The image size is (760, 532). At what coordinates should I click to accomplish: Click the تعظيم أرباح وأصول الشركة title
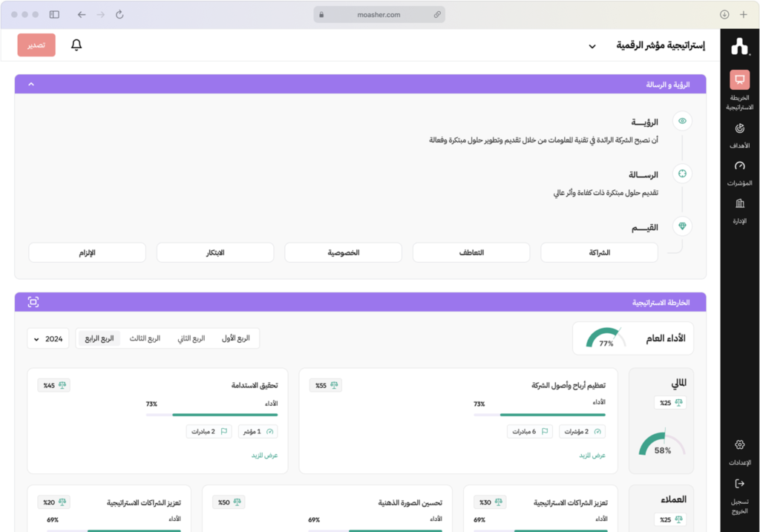coord(569,386)
